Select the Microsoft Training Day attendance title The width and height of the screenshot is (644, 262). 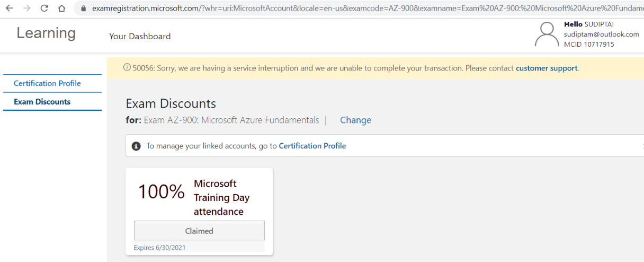222,197
